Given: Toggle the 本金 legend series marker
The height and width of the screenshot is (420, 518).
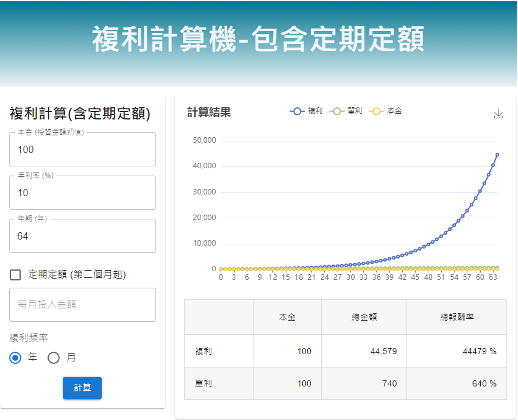Looking at the screenshot, I should [x=377, y=111].
